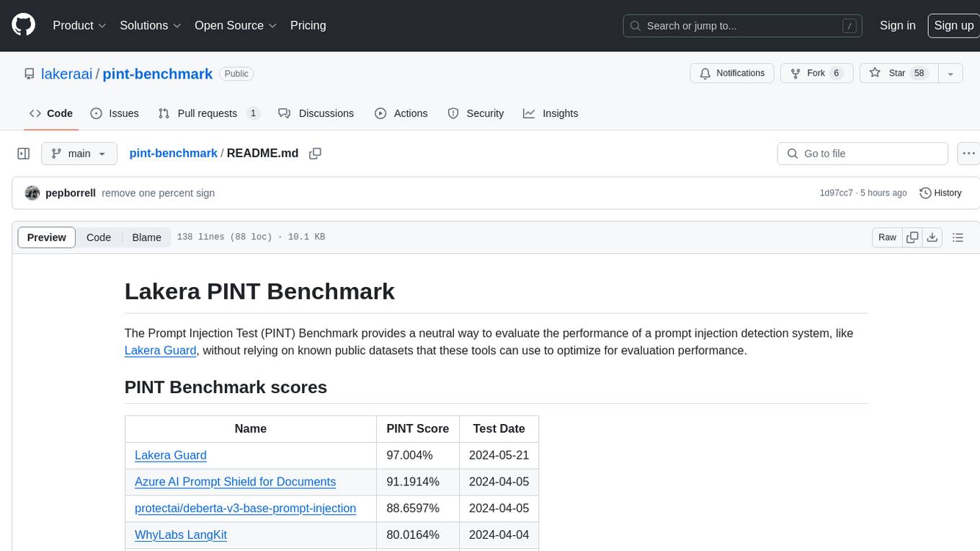Click the PINT Score column header

418,428
